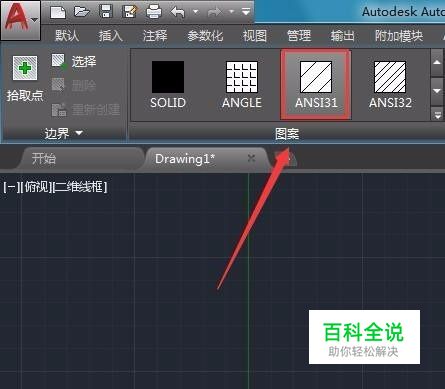445x389 pixels.
Task: Expand the 边界 panel dropdown
Action: (x=63, y=133)
